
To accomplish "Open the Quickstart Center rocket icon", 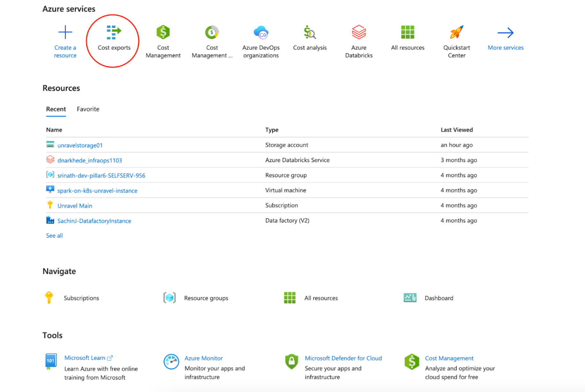I will tap(456, 33).
